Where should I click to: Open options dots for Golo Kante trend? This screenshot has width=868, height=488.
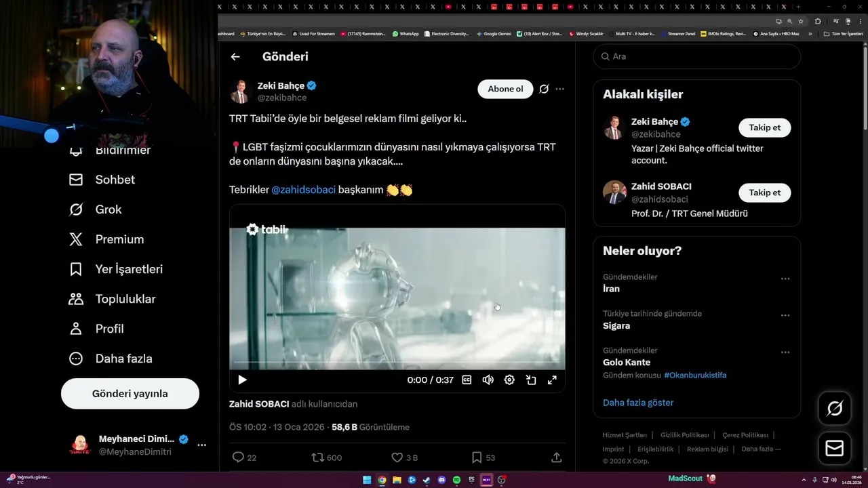point(785,352)
